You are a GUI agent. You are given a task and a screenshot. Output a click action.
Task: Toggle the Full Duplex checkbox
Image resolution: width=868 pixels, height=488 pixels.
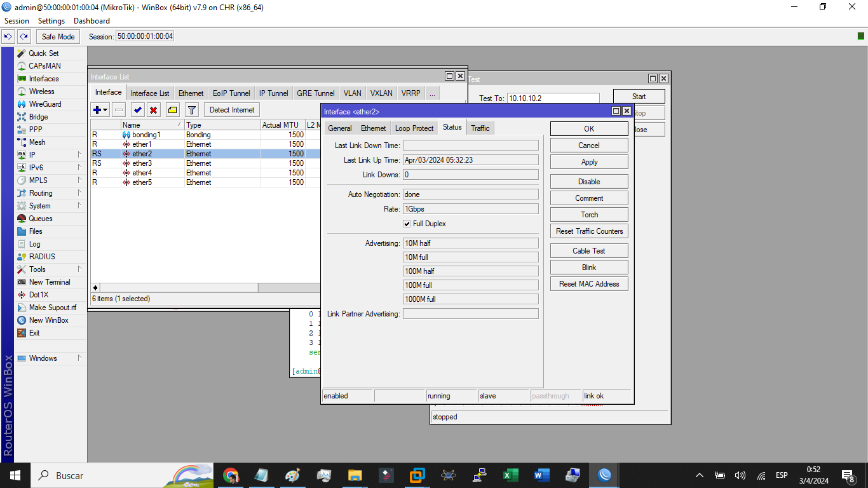[x=407, y=224]
